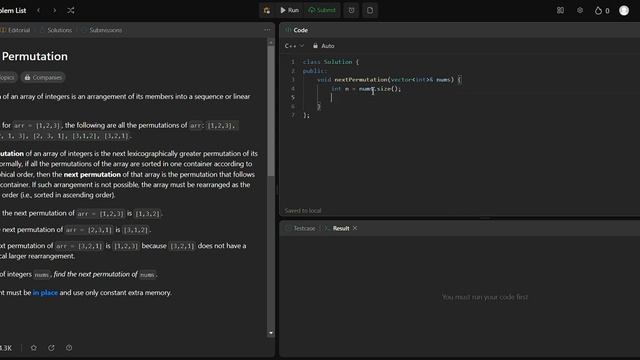Image resolution: width=640 pixels, height=360 pixels.
Task: Switch to the Editorial tab
Action: 16,30
